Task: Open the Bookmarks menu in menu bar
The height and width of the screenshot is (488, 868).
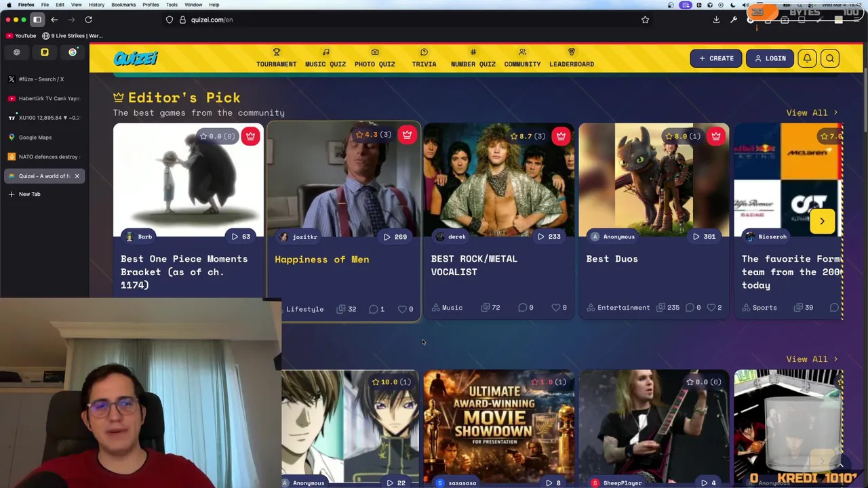Action: pos(123,5)
